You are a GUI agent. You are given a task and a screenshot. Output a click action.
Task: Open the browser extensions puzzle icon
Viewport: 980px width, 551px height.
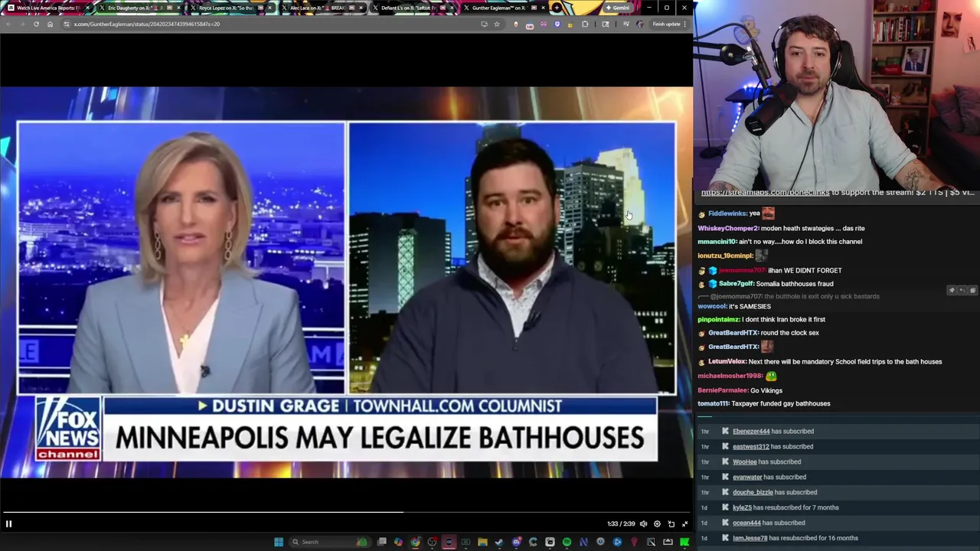(585, 24)
